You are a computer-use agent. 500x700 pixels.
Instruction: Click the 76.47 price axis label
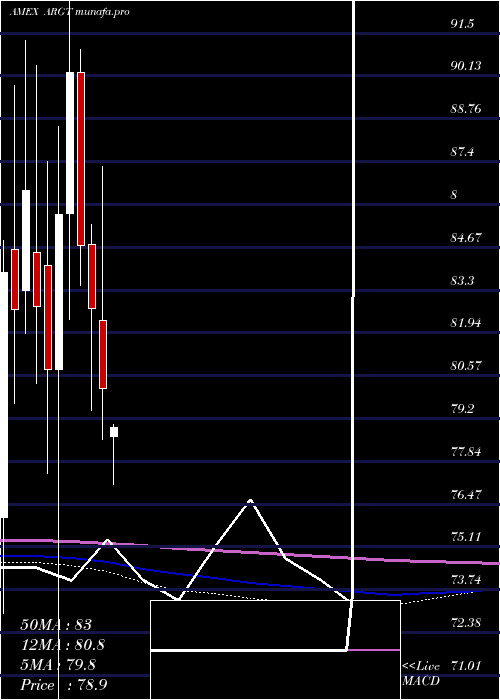466,495
